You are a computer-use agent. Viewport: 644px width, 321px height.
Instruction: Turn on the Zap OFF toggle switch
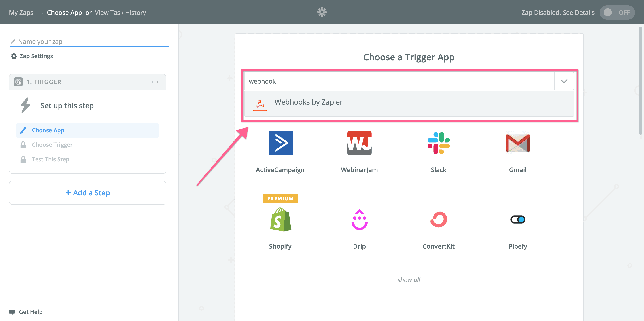[617, 12]
